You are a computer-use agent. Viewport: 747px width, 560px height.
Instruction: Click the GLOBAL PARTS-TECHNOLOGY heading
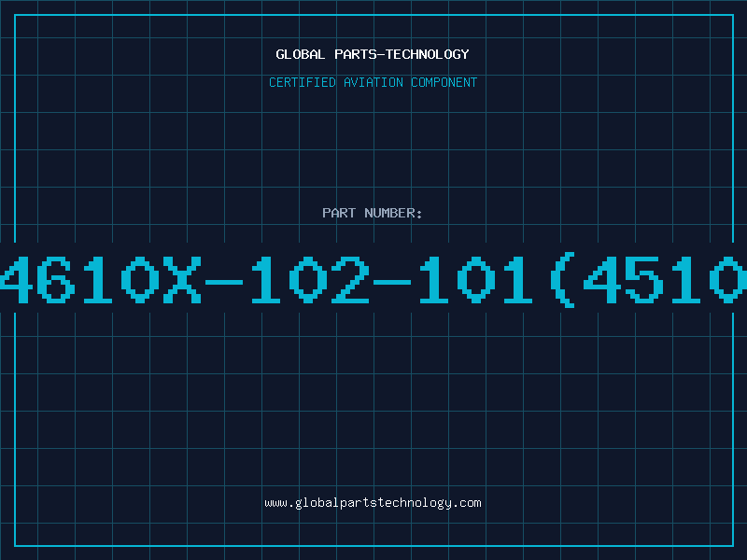point(373,54)
